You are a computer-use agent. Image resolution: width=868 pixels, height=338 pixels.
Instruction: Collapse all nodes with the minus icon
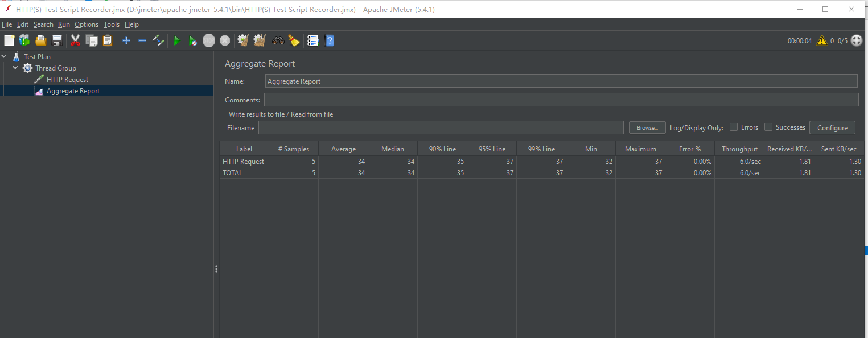[x=142, y=40]
